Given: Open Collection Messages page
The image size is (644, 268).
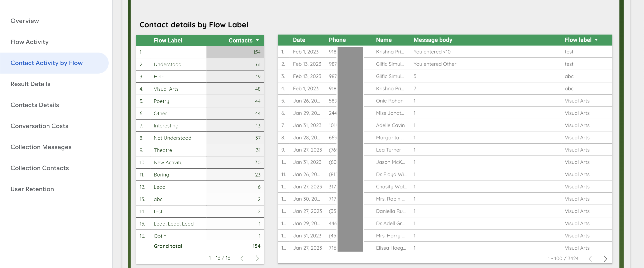Looking at the screenshot, I should tap(41, 147).
